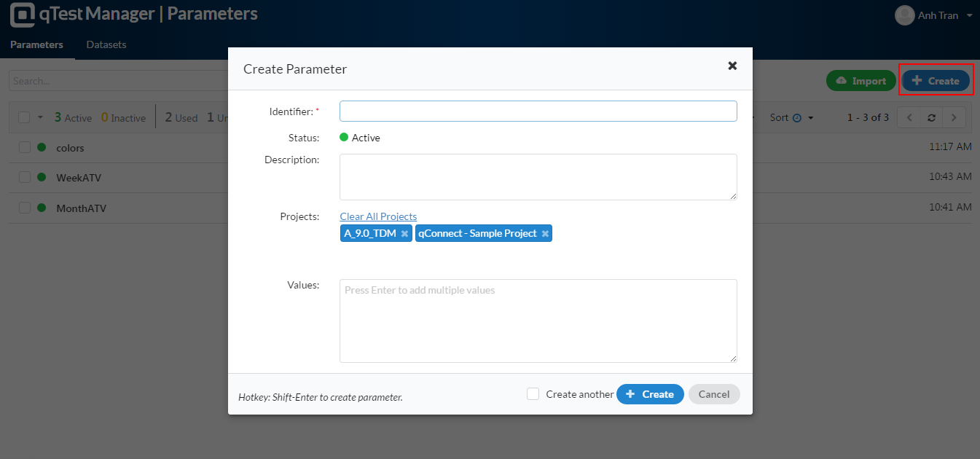Click the Values text area
Image resolution: width=980 pixels, height=459 pixels.
pyautogui.click(x=538, y=321)
